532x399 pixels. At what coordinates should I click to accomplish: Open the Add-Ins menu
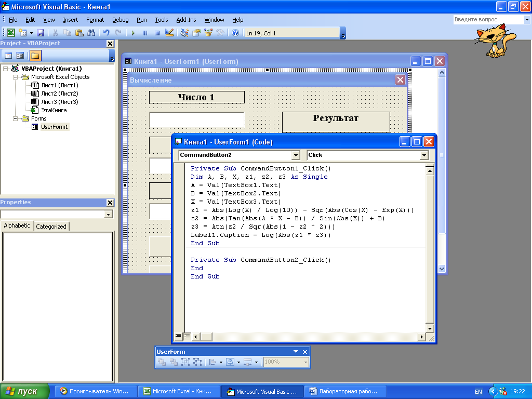pyautogui.click(x=186, y=20)
